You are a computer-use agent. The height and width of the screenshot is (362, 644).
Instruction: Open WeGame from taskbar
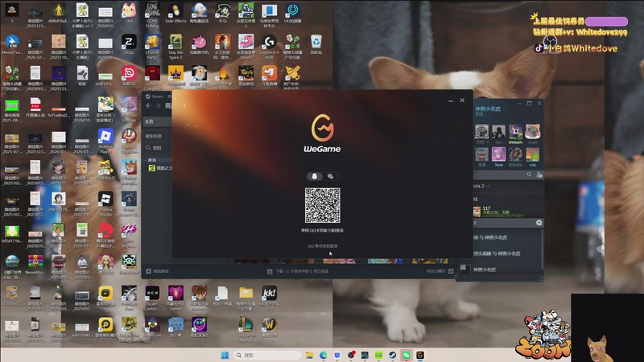420,355
